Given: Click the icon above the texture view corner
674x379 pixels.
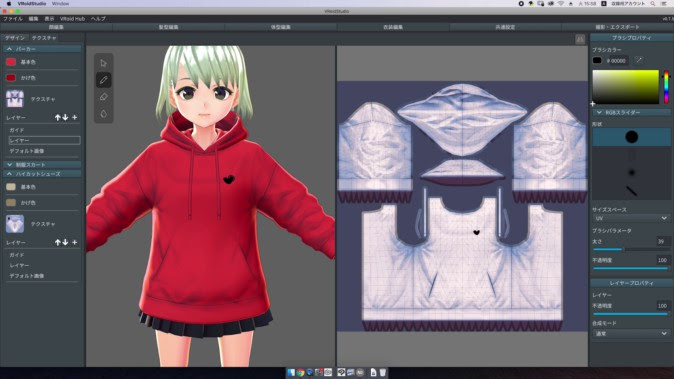Looking at the screenshot, I should (580, 40).
